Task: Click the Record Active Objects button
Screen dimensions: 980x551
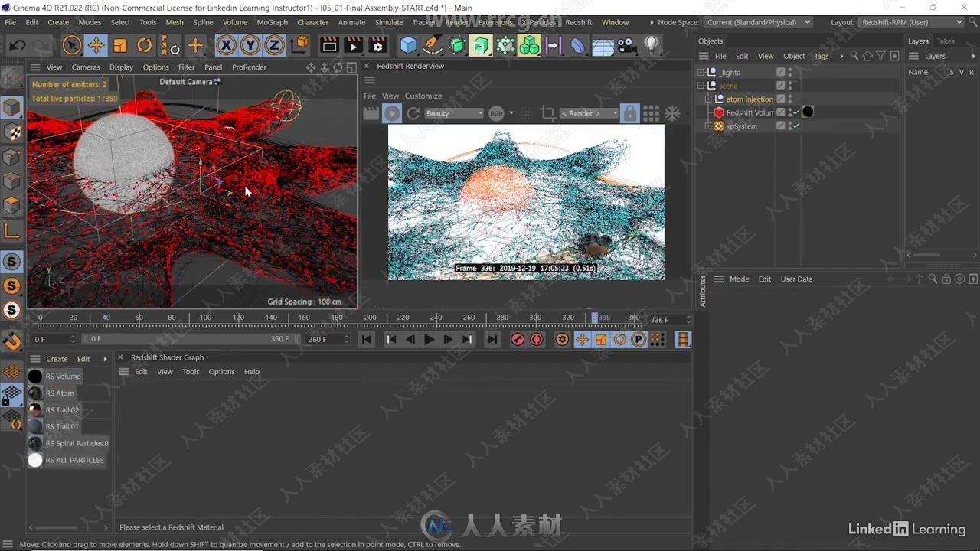Action: click(518, 339)
